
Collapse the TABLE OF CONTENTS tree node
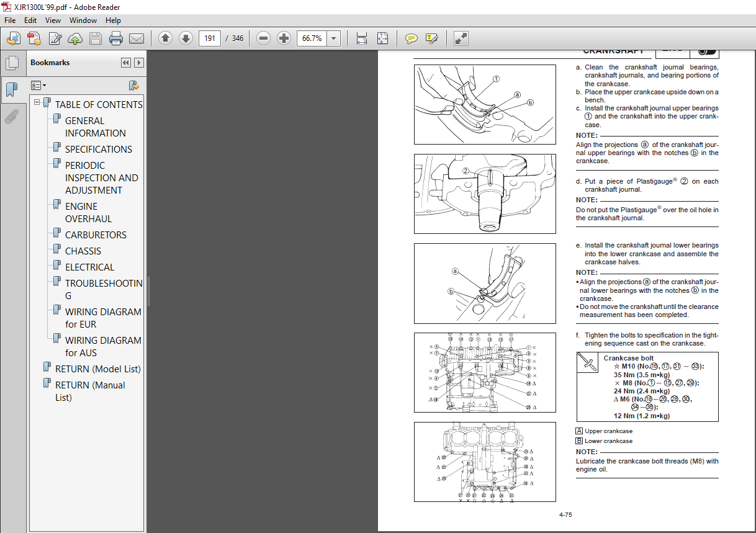pos(37,102)
